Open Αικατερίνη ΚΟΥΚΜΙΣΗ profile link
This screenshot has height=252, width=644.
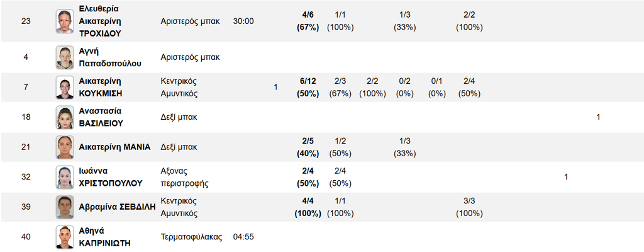(x=101, y=88)
